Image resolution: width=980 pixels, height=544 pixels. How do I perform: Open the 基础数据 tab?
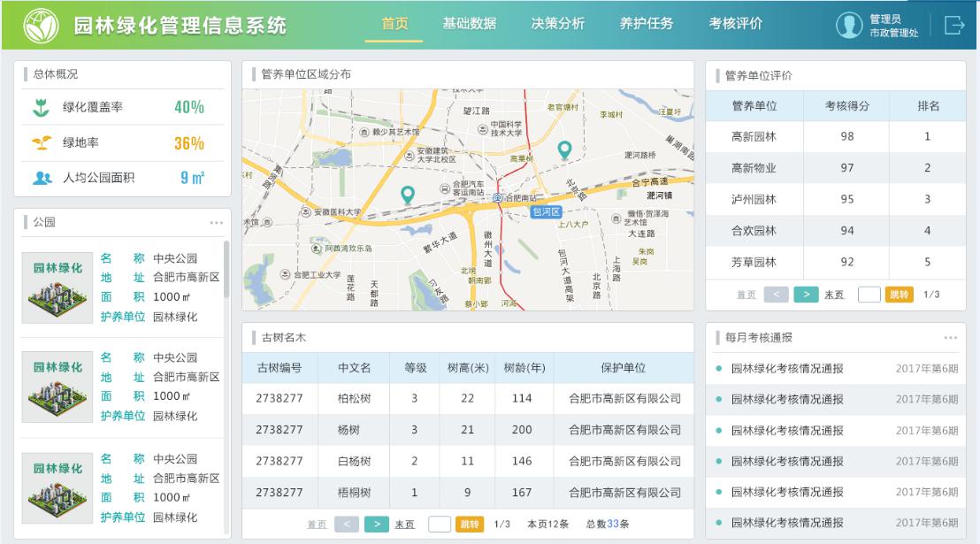(x=469, y=24)
